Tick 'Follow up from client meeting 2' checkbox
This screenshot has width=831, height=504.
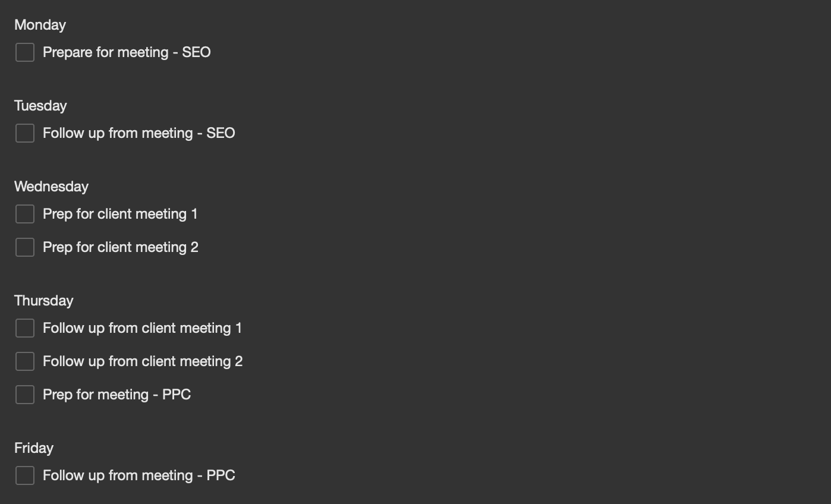pos(25,361)
